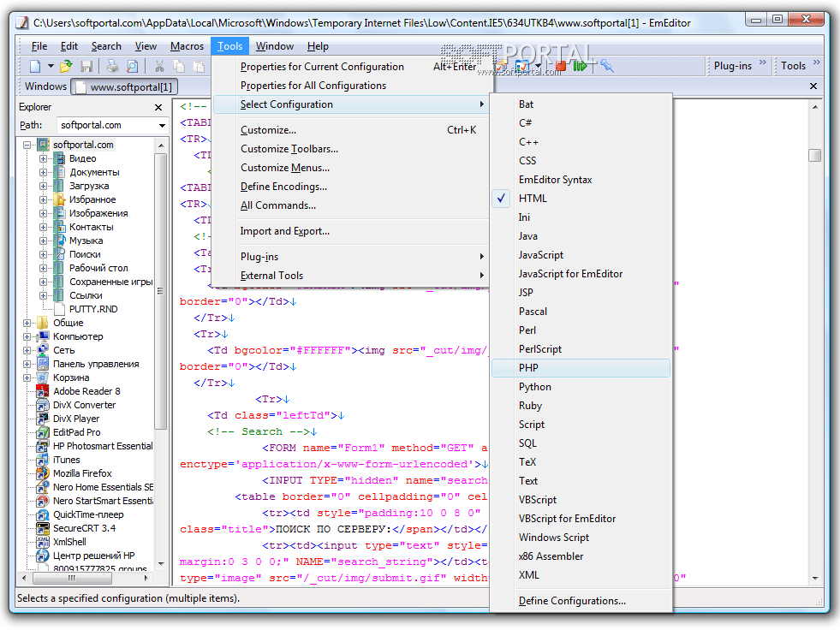Click the New file icon
The height and width of the screenshot is (630, 840).
35,66
